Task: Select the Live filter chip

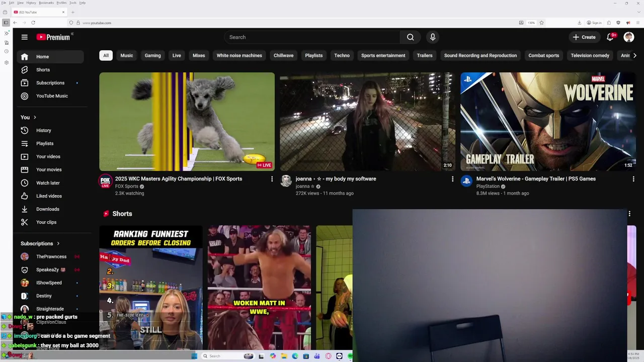Action: pyautogui.click(x=177, y=55)
